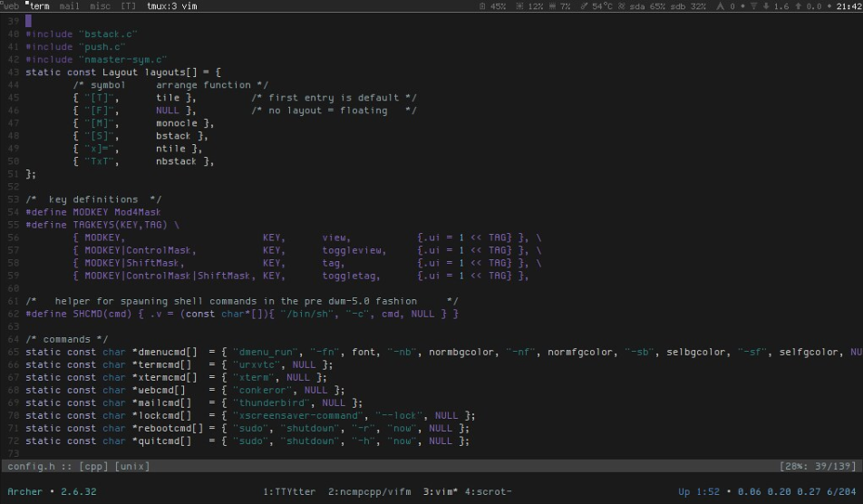This screenshot has width=863, height=504.
Task: Click the Archer hostname in tmux status
Action: pos(24,491)
